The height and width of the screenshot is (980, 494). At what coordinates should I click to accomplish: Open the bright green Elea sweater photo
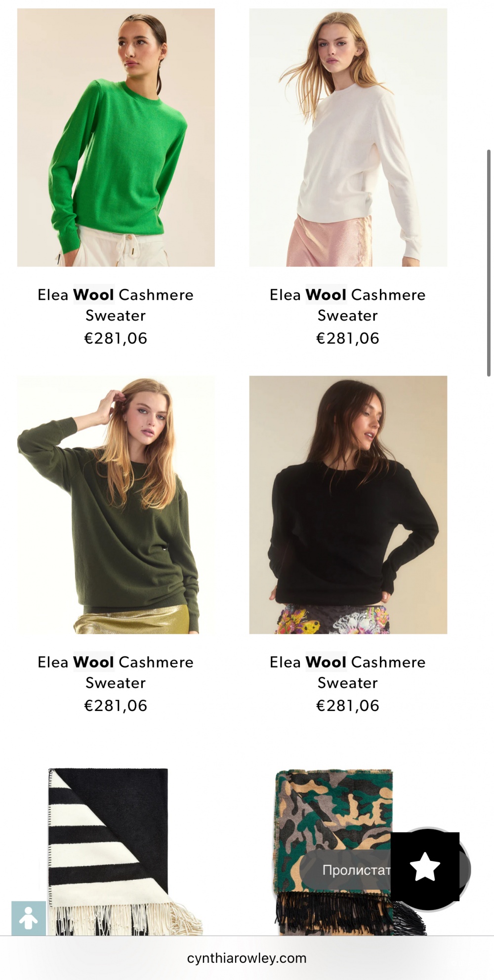(x=116, y=137)
